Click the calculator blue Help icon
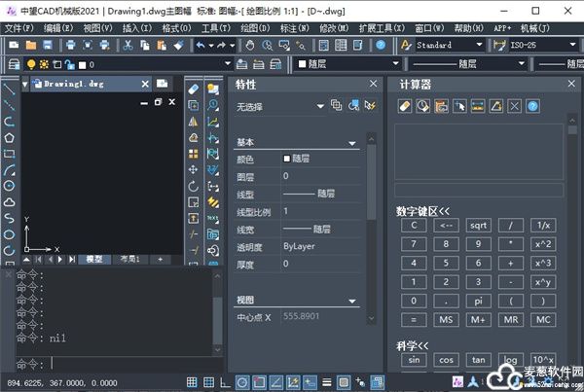 click(533, 106)
